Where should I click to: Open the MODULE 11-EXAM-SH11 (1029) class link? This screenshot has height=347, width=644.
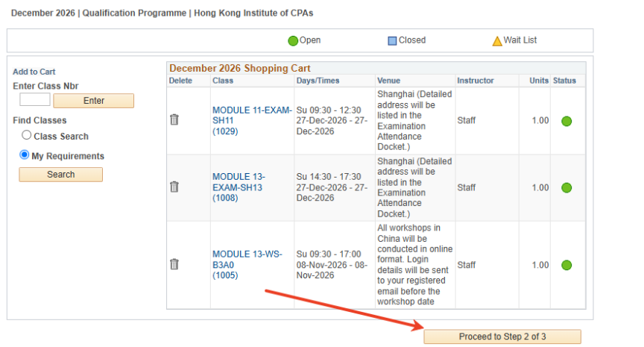coord(252,121)
